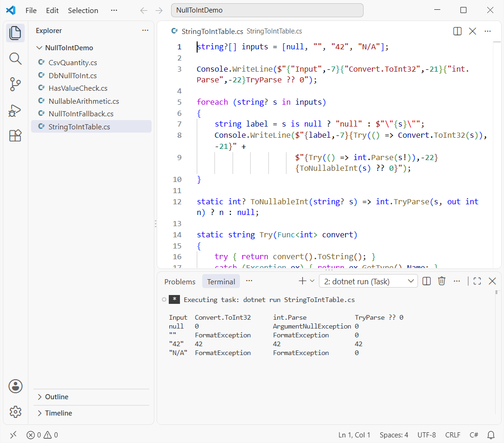504x443 pixels.
Task: Open the Selection menu
Action: click(x=83, y=10)
